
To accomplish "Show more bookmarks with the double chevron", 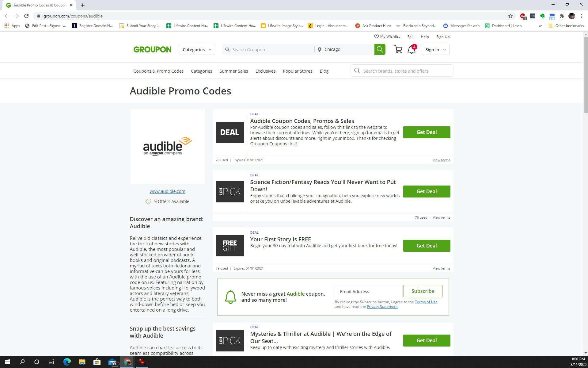I will pos(540,26).
